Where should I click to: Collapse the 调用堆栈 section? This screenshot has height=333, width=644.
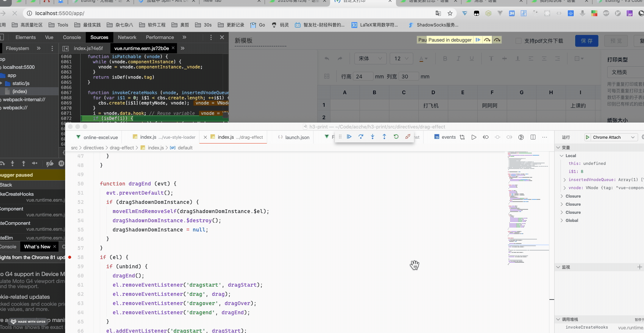coord(558,319)
